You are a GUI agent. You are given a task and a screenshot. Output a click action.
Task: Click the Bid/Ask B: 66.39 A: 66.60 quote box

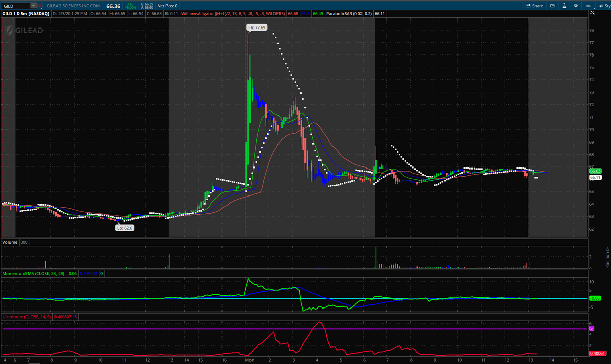147,6
